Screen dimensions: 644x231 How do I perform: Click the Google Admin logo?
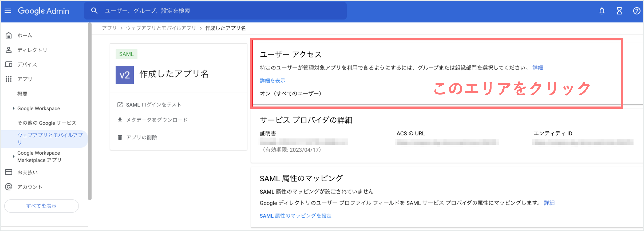point(43,11)
